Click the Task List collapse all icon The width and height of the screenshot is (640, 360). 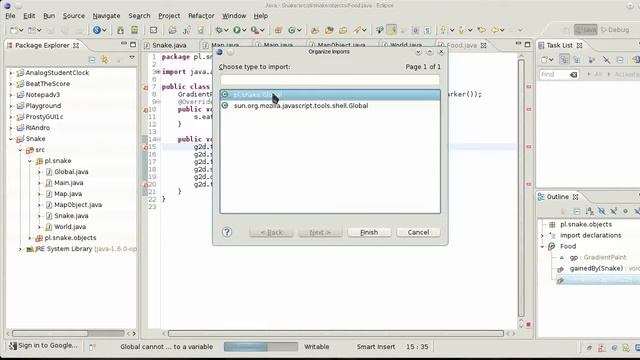coord(620,60)
